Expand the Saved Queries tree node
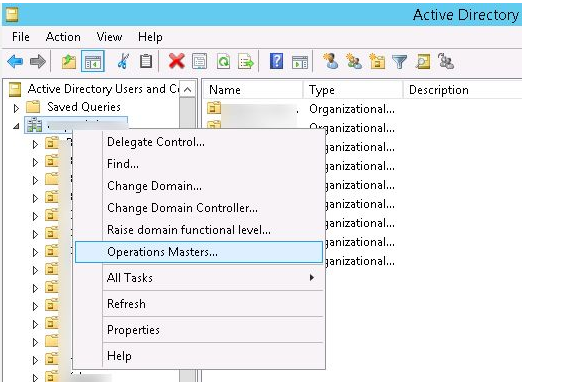566x390 pixels. tap(16, 108)
